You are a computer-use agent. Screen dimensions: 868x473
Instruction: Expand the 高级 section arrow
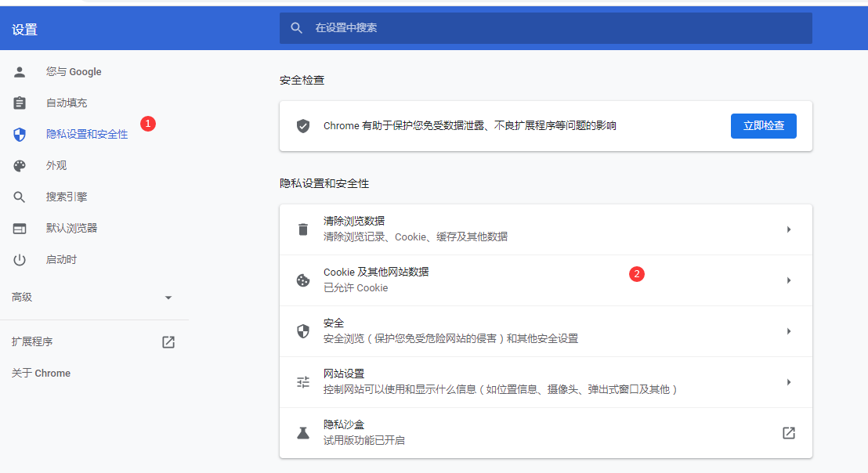pos(168,298)
